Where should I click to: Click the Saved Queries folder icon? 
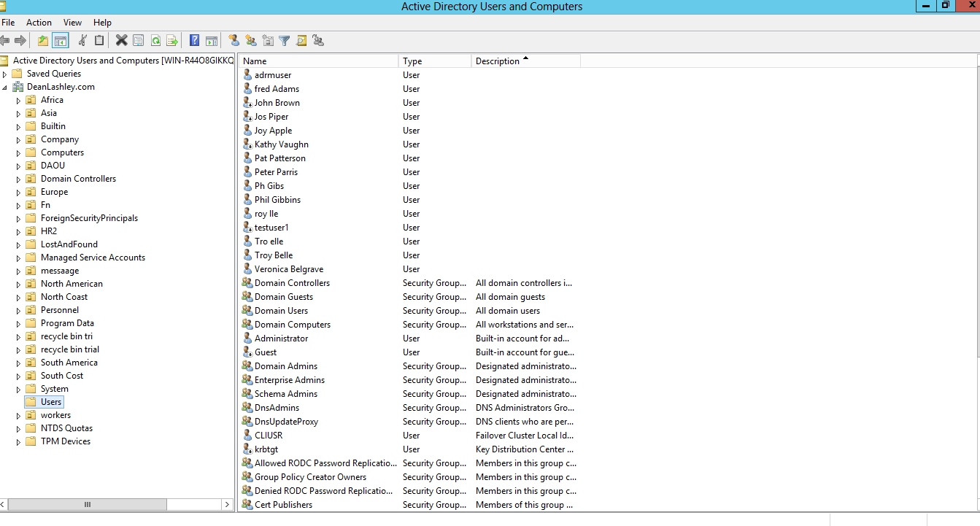(x=18, y=74)
